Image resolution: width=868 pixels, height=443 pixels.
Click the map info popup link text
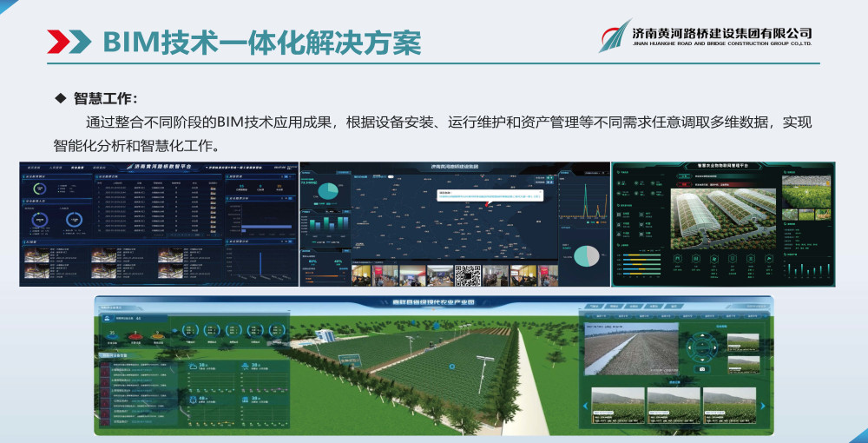(x=486, y=197)
